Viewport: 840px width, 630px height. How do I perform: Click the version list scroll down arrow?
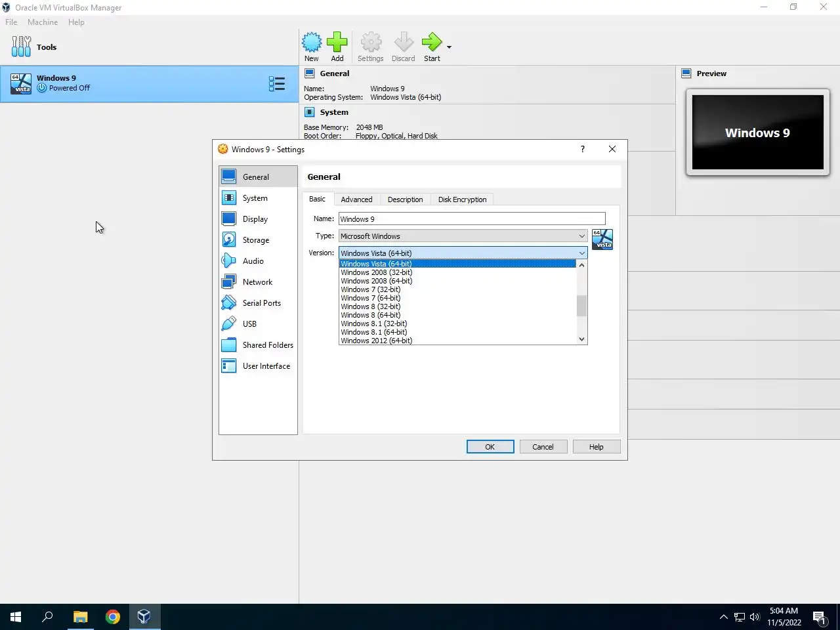pos(581,339)
